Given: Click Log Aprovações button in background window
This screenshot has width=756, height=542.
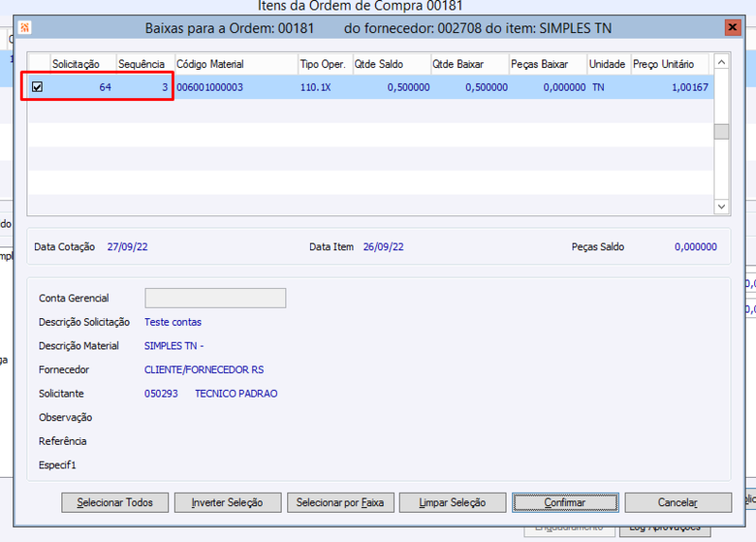Looking at the screenshot, I should (665, 530).
